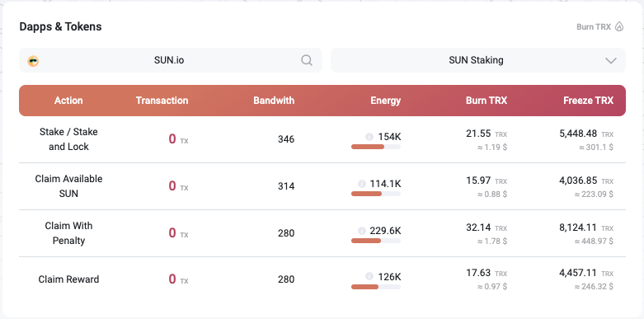The image size is (644, 319).
Task: Click the SUN.io search field
Action: [171, 60]
